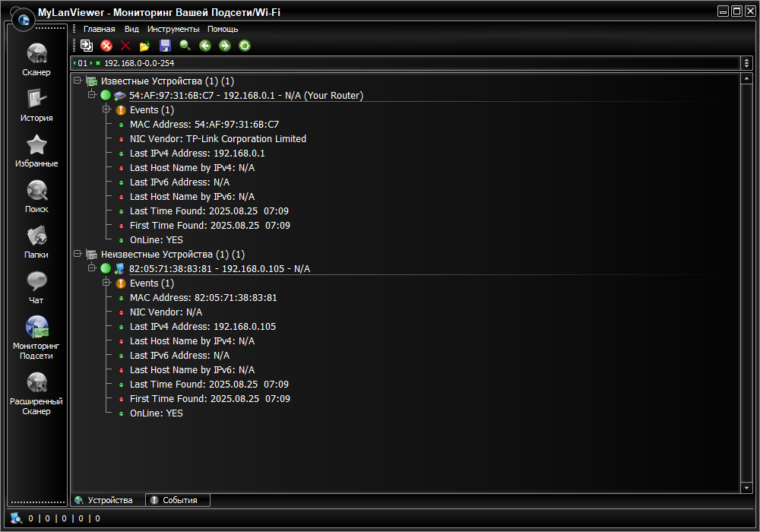Select Мониторинг Подсети in the sidebar
The image size is (760, 532).
click(x=36, y=337)
